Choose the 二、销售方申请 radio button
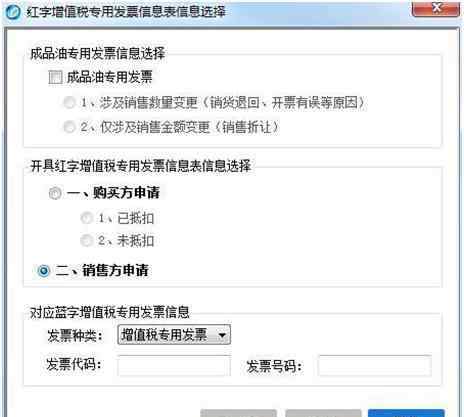 (x=44, y=271)
